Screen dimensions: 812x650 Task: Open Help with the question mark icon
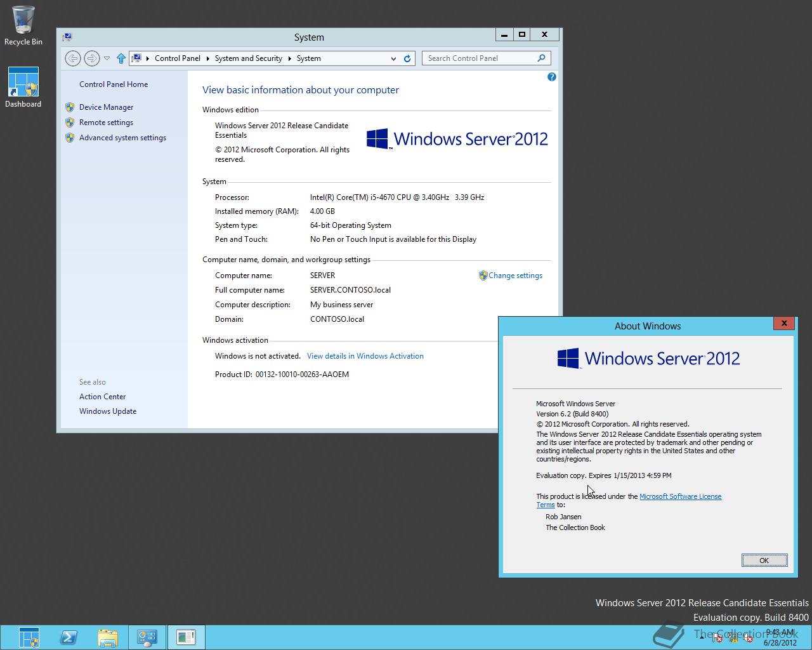point(551,77)
